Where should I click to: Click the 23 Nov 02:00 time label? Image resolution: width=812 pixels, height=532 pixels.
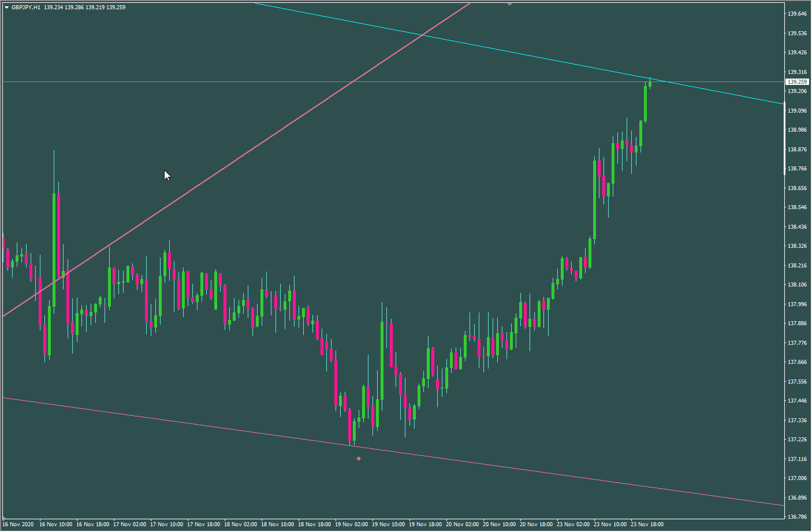coord(573,524)
